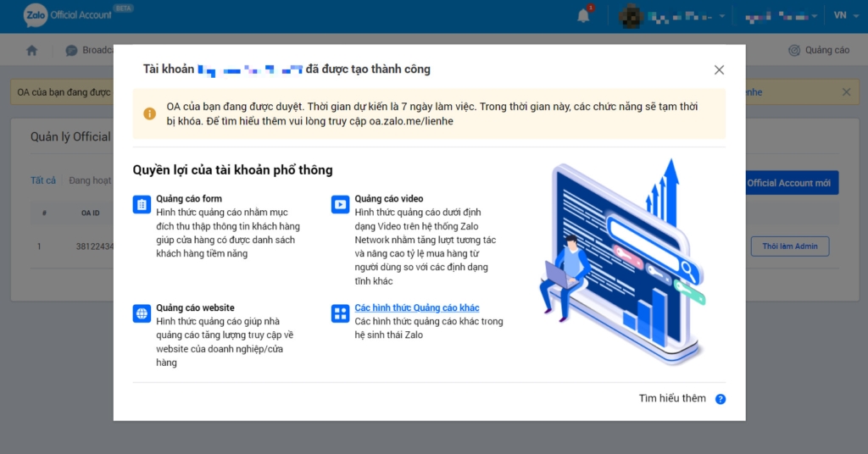Switch to the Tất cả tab
Viewport: 868px width, 454px height.
(43, 180)
